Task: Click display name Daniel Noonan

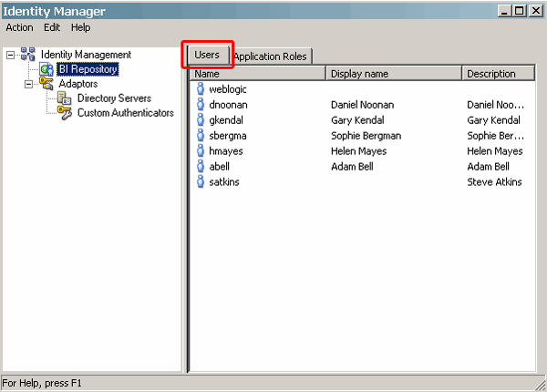Action: (x=363, y=105)
